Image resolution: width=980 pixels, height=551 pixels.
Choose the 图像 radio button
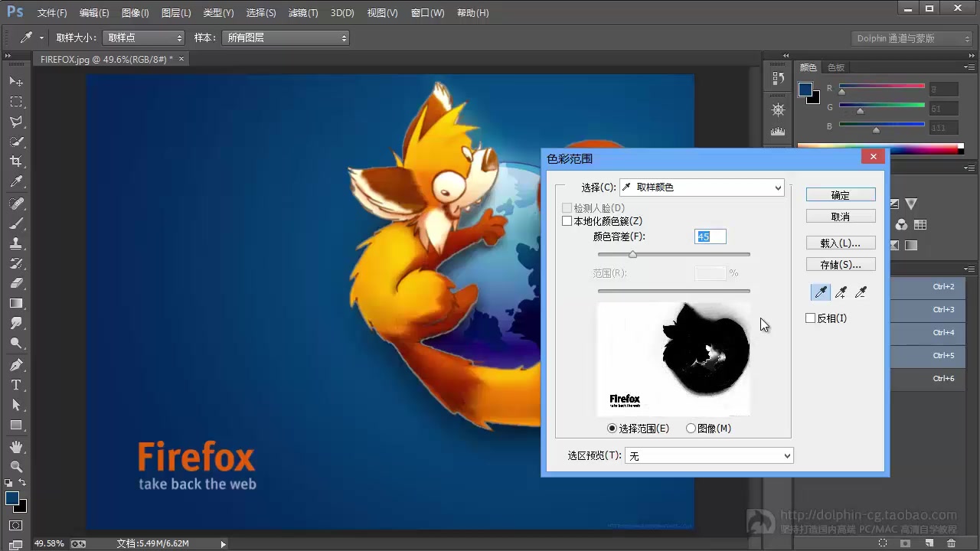691,429
